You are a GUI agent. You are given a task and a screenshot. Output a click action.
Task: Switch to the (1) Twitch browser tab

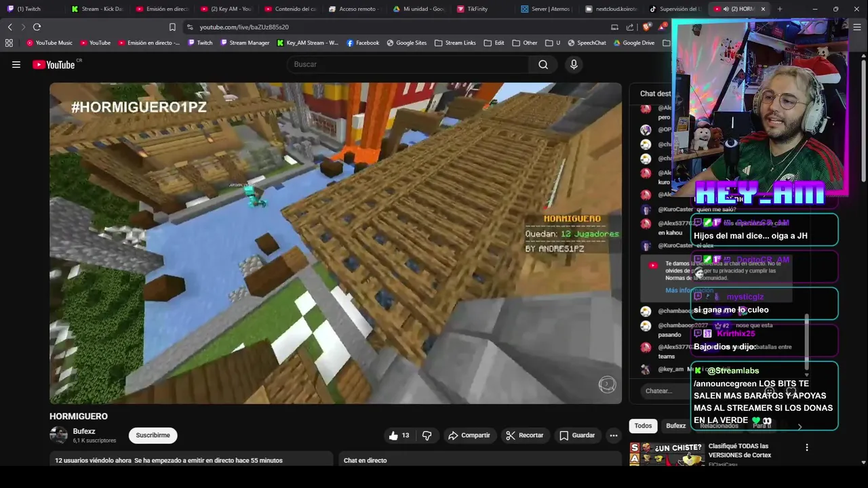coord(31,9)
